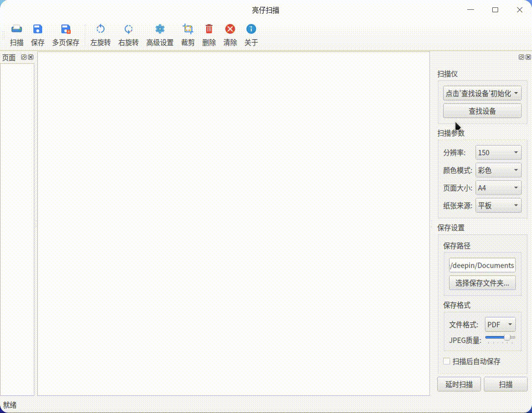532x413 pixels.
Task: Click the JPEG质量 quality slider
Action: [500, 338]
